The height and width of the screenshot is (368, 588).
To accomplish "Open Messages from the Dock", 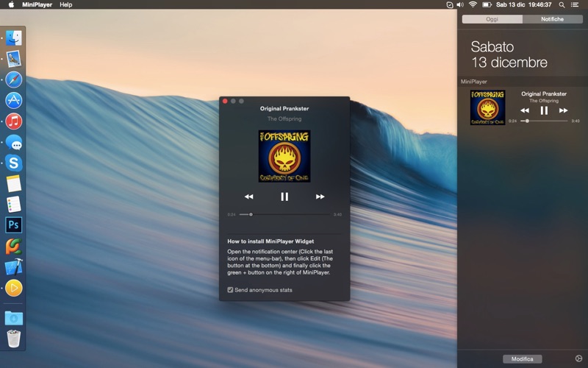I will (x=14, y=142).
